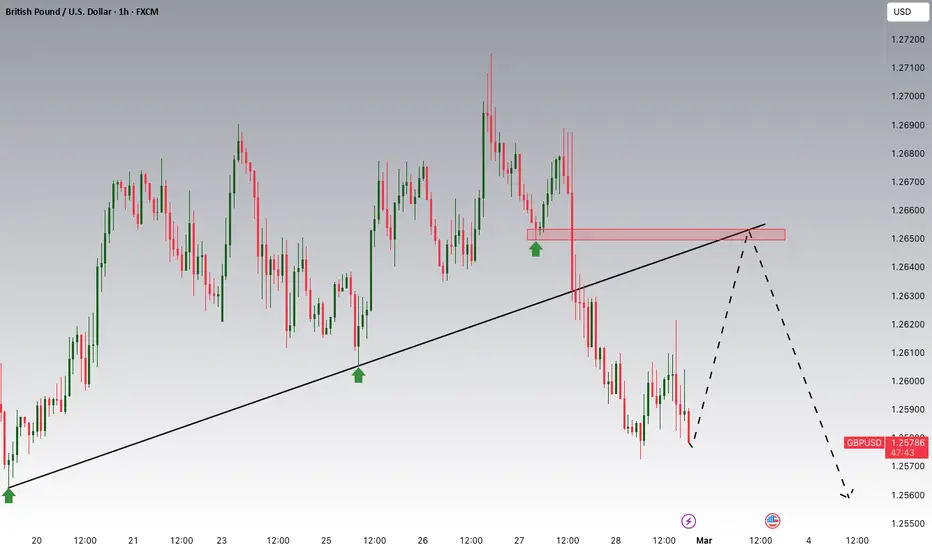Click the 1.26000 price axis label

click(x=907, y=381)
